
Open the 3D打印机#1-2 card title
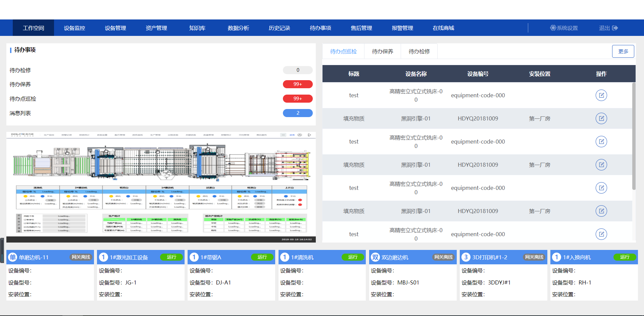[x=490, y=257]
